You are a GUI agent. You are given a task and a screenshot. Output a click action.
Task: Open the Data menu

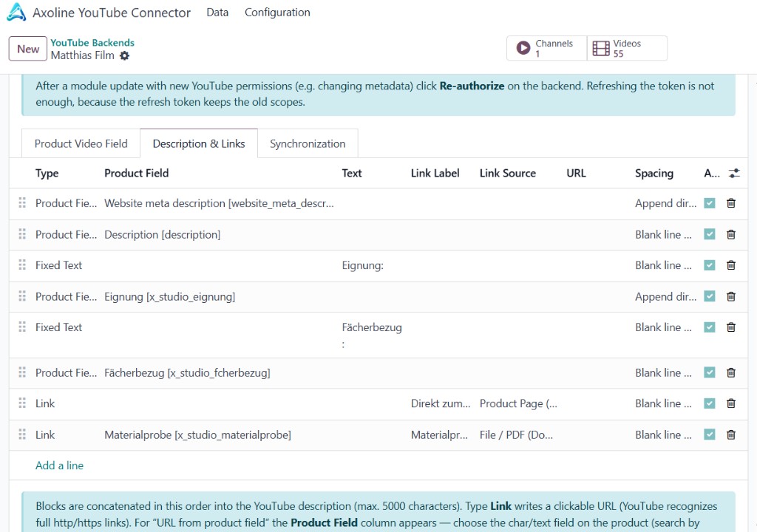217,13
